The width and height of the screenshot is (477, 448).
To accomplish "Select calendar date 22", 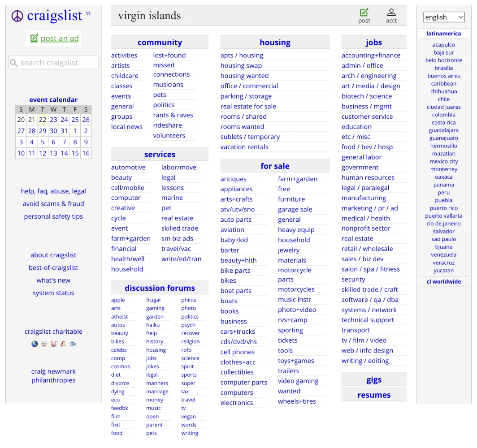I will coord(43,120).
